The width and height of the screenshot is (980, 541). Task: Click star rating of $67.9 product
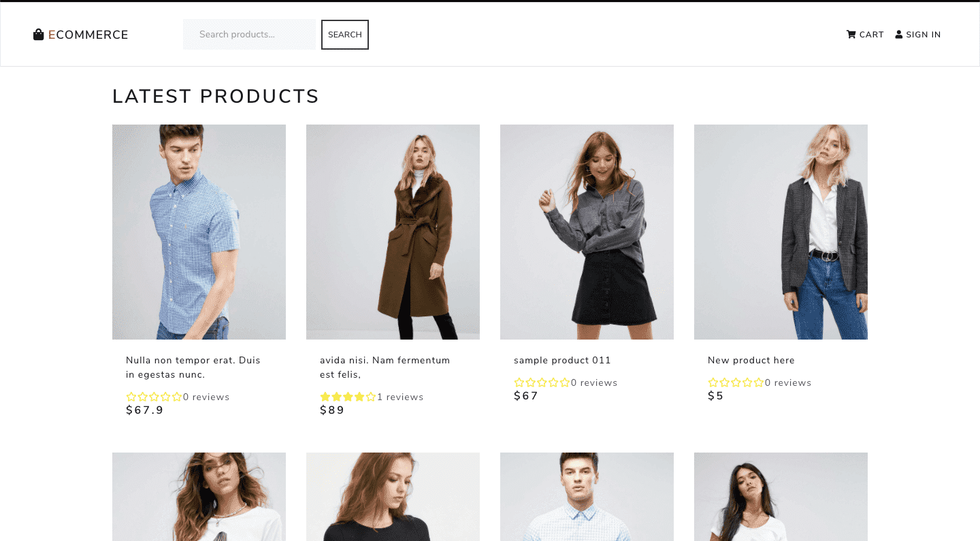[x=154, y=397]
